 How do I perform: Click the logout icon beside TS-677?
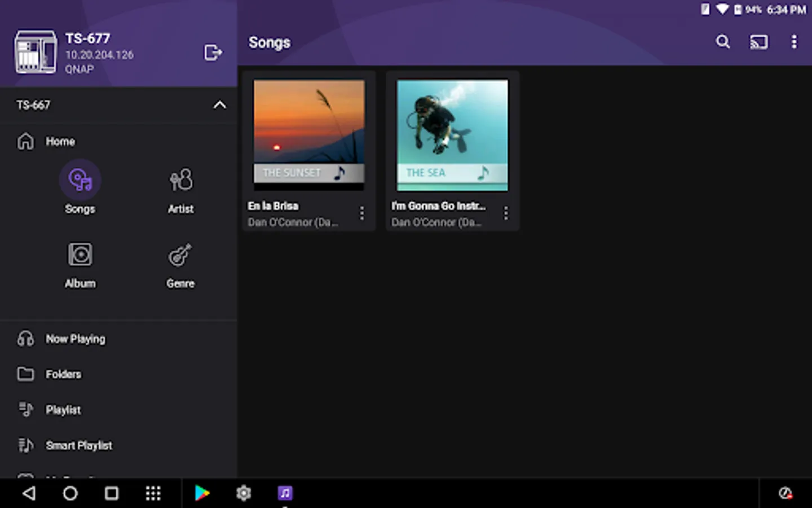tap(213, 52)
